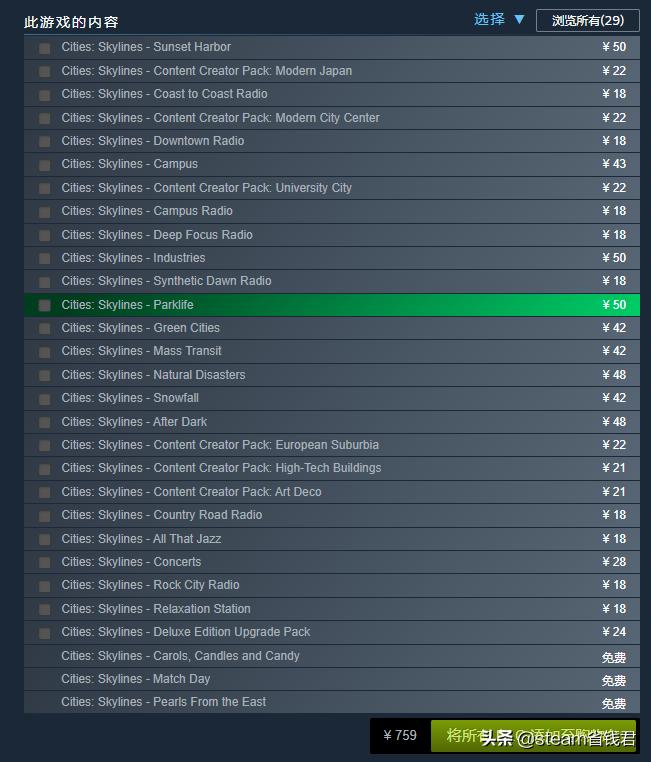The image size is (651, 762).
Task: Click the 此游戏的内容 section heading
Action: [x=71, y=22]
